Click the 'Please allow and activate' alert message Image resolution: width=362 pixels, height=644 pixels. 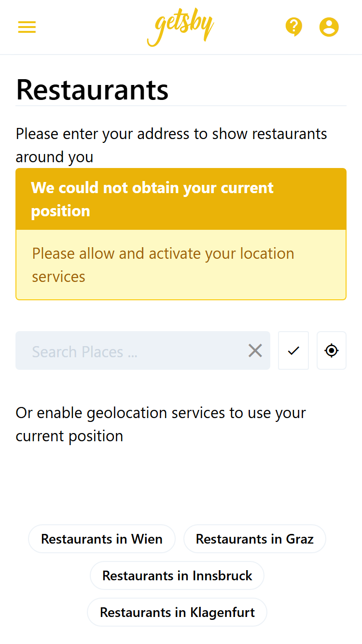click(163, 265)
